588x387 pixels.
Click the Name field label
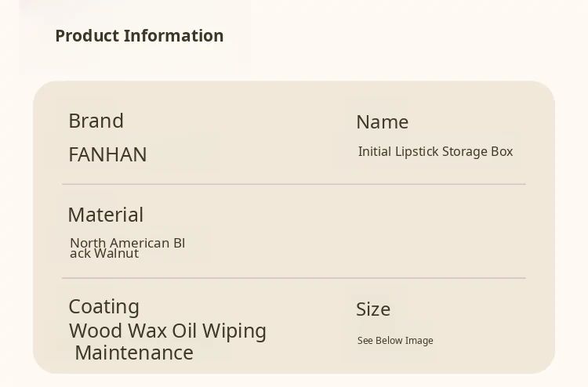[382, 122]
